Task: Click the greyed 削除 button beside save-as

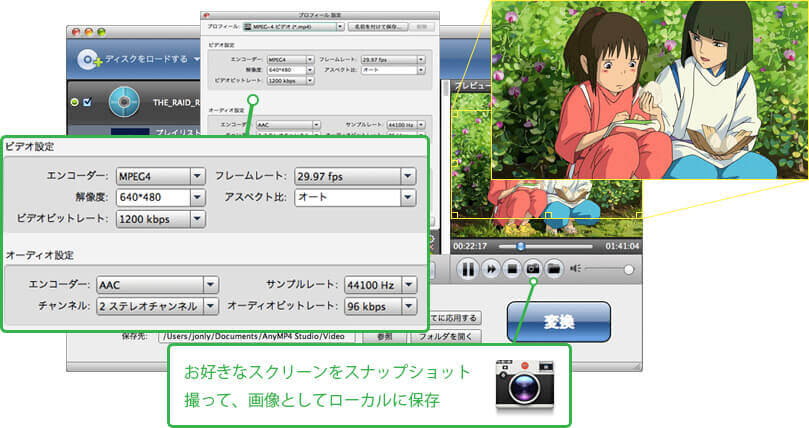Action: pyautogui.click(x=422, y=26)
